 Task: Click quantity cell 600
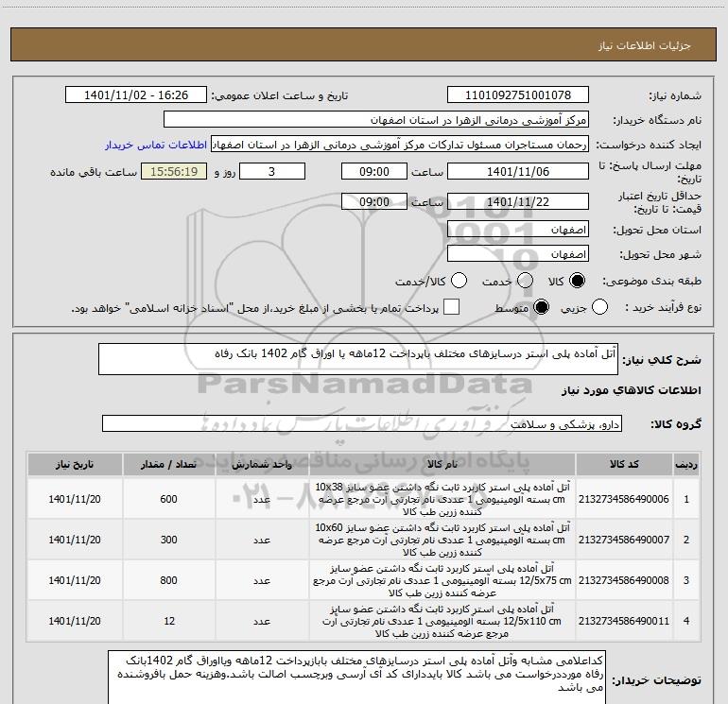[168, 499]
